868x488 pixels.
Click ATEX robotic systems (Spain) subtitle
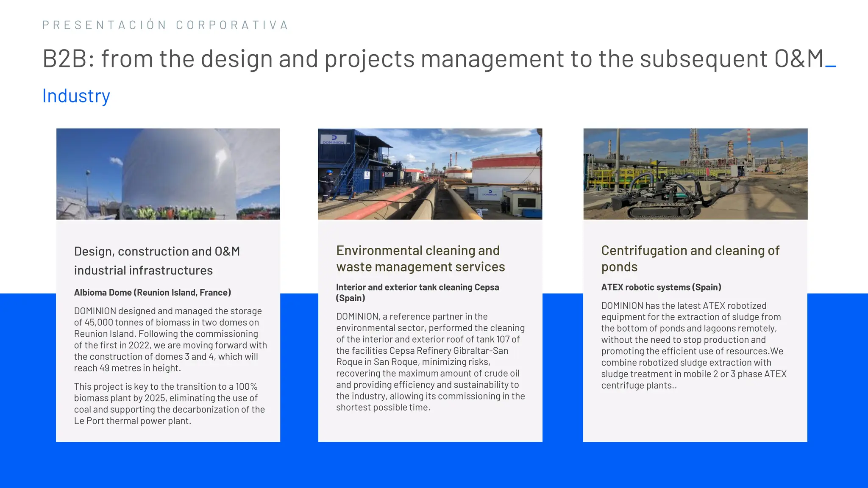point(661,287)
